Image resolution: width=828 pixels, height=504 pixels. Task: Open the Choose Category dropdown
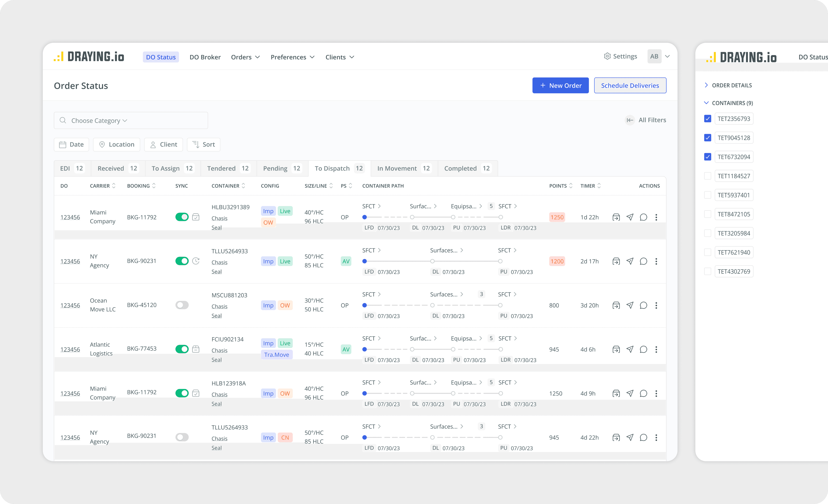tap(125, 120)
